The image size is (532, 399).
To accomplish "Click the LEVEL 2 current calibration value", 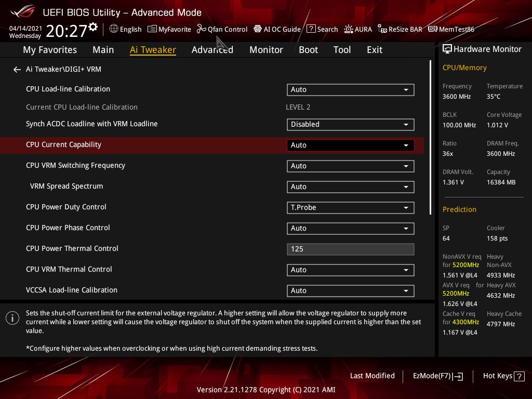I will pyautogui.click(x=298, y=107).
